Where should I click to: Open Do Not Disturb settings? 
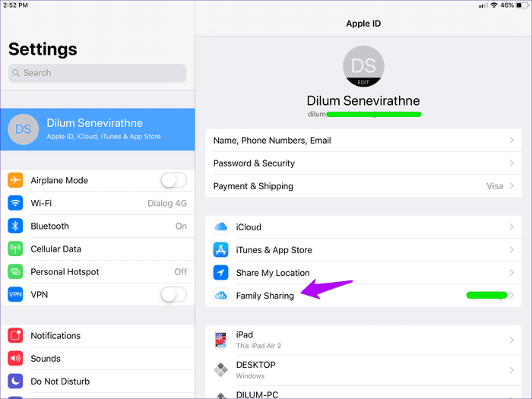click(60, 381)
